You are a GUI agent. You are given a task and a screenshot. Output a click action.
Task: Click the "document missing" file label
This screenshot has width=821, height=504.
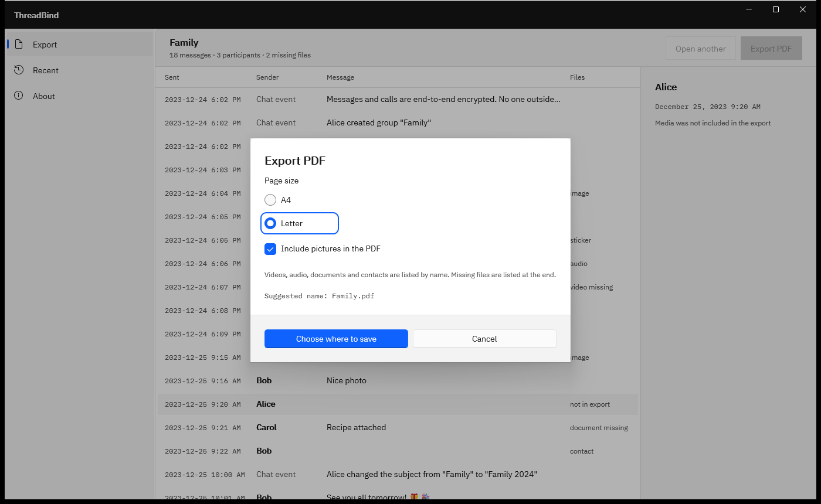[x=599, y=428]
